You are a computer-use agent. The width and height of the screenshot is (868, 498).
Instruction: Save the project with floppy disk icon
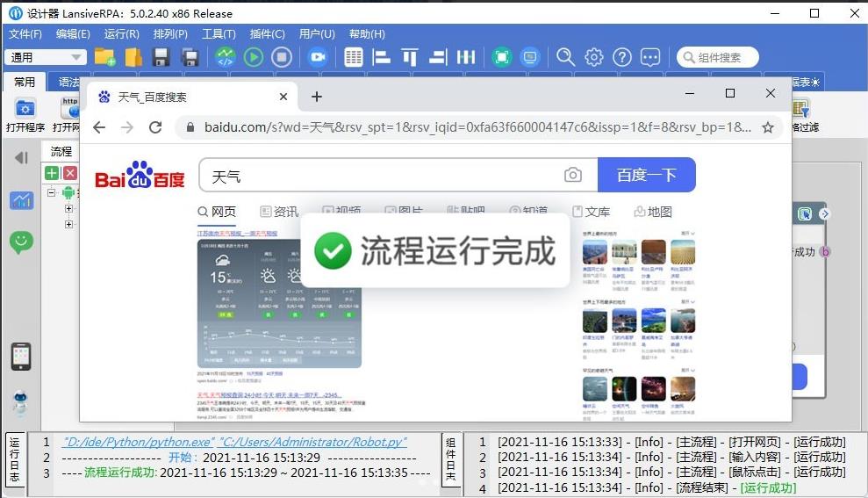pos(161,57)
